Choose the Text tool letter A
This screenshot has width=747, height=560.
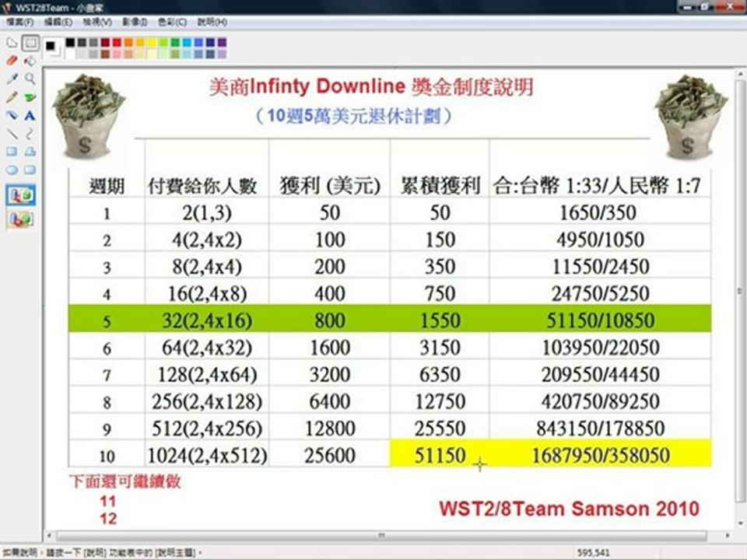(30, 115)
